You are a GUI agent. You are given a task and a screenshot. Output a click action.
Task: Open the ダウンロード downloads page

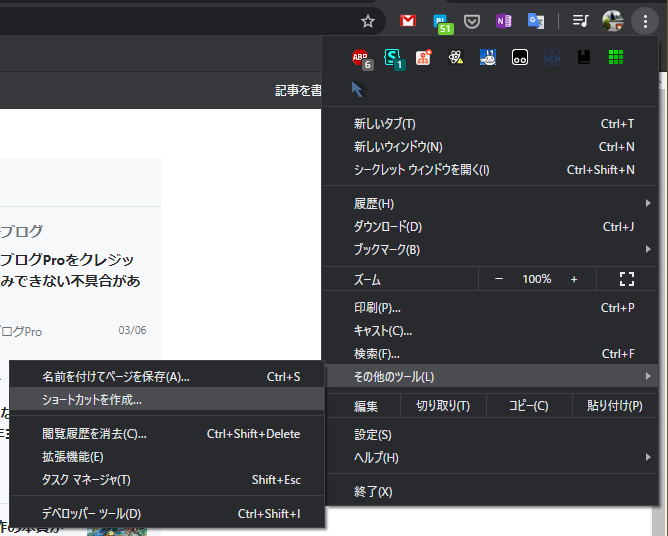[490, 227]
